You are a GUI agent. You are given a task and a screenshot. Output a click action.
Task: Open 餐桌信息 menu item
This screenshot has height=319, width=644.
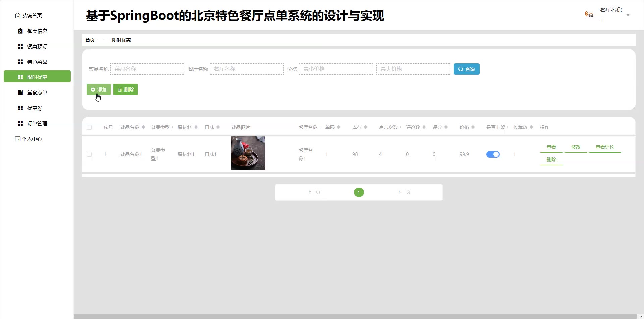(x=37, y=31)
